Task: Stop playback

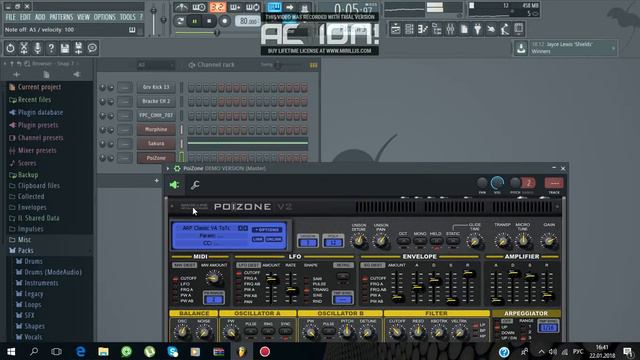Action: [209, 21]
